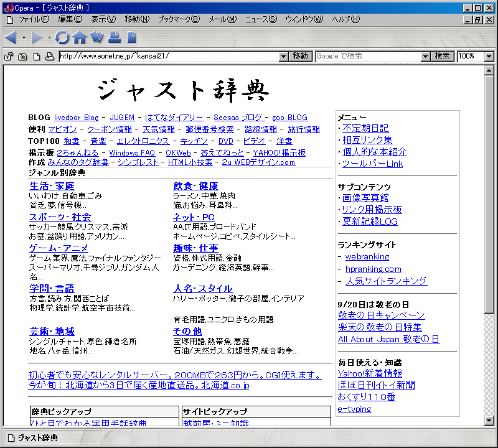The height and width of the screenshot is (448, 498).
Task: Open the 飲食・健康 category link
Action: 195,186
